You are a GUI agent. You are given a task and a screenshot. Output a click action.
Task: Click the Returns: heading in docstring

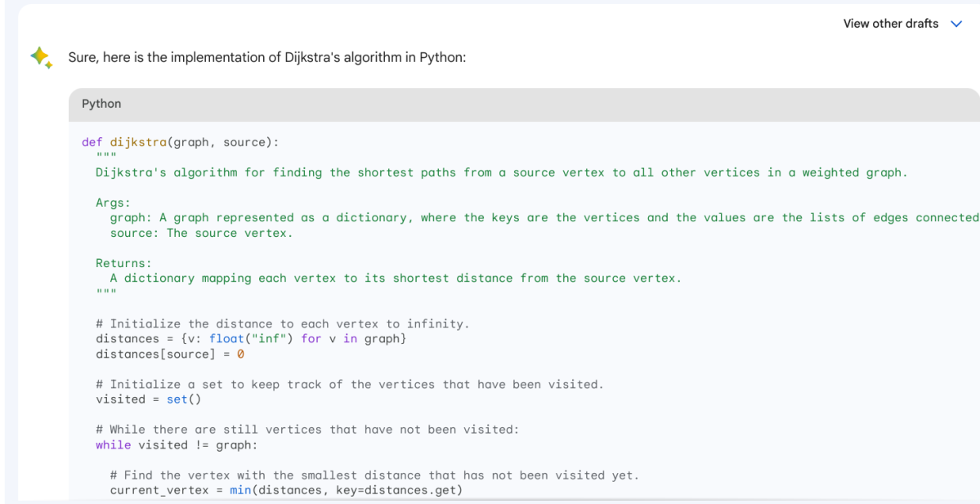click(x=123, y=263)
